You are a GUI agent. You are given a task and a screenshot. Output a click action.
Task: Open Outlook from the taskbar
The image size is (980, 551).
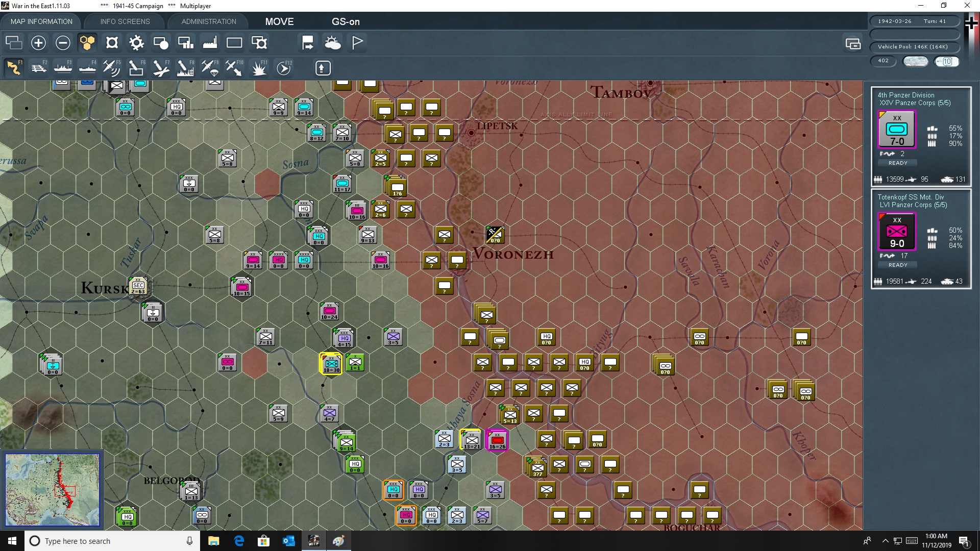click(289, 541)
